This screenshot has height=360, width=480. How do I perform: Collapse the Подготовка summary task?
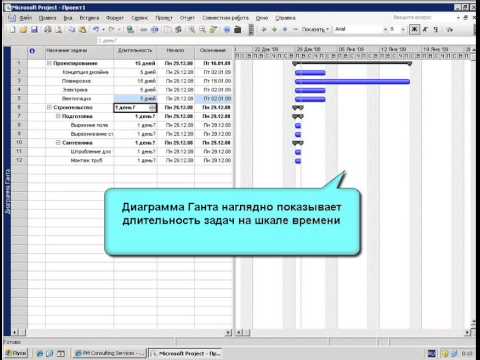58,116
